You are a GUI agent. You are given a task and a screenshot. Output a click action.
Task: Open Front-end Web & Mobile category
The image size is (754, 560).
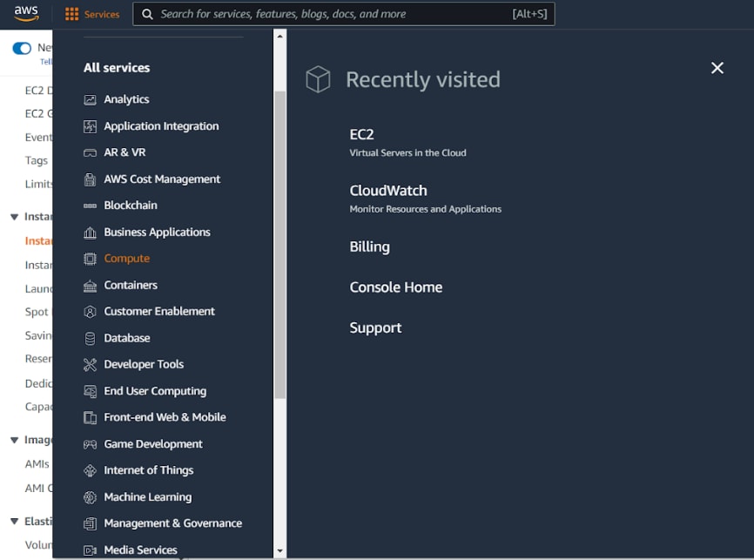pos(165,417)
